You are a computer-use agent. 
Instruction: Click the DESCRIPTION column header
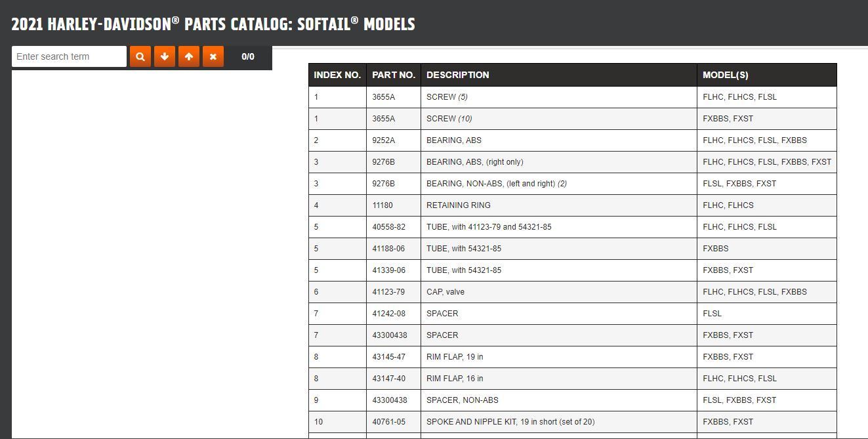[x=458, y=75]
